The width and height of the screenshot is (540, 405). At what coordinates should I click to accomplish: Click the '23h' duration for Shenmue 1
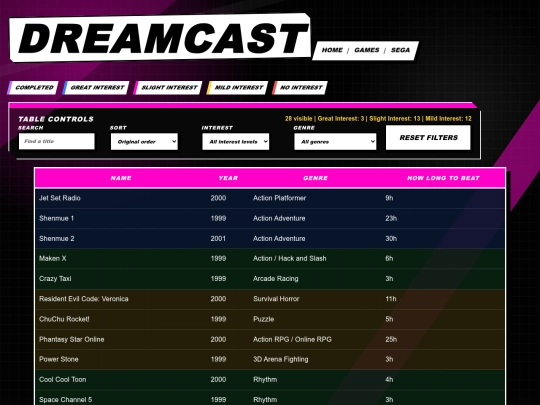pyautogui.click(x=391, y=218)
